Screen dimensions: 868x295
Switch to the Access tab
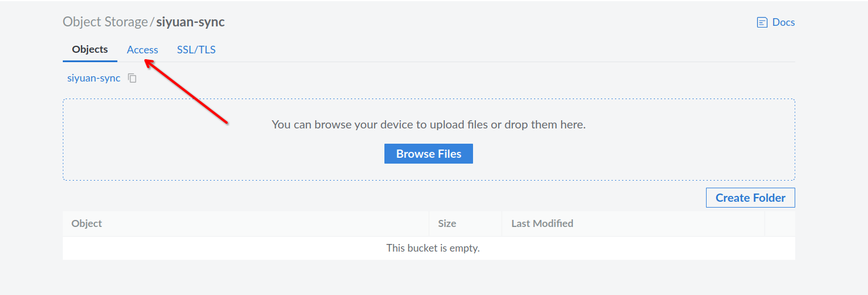coord(143,50)
